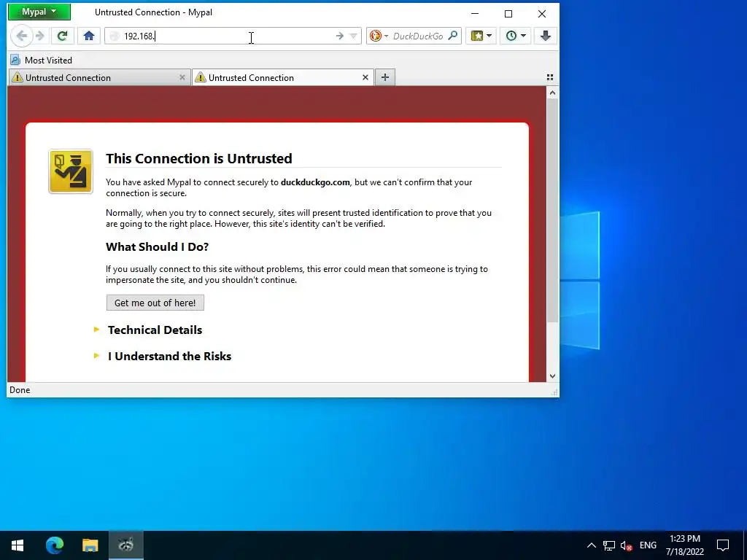Open the Bookmarks star menu button
Screen dimensions: 747x560
(481, 36)
